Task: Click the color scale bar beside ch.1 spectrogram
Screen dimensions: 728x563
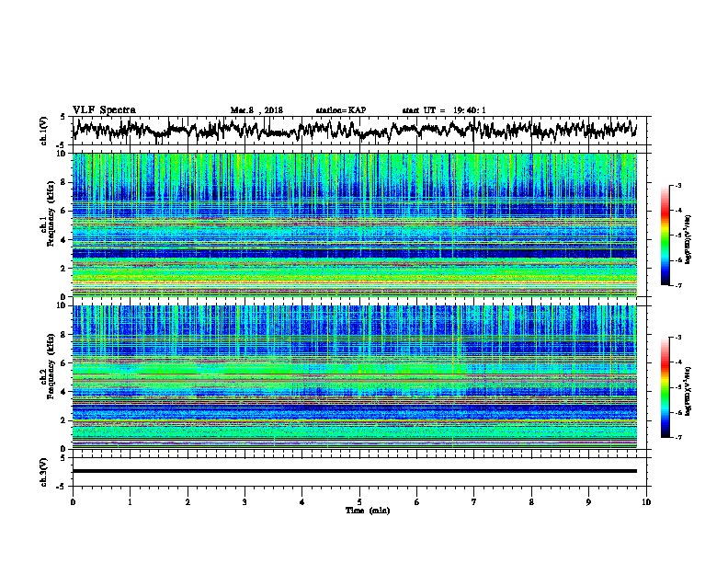Action: (x=665, y=236)
